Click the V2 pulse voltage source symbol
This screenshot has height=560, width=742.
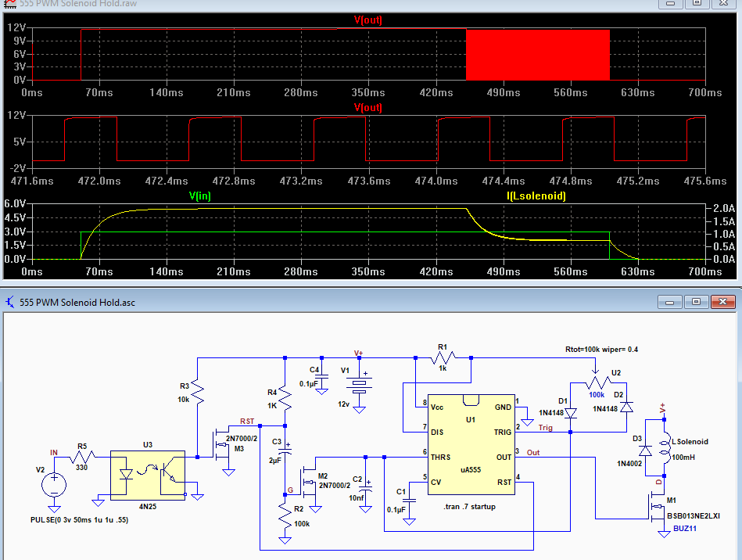click(54, 485)
